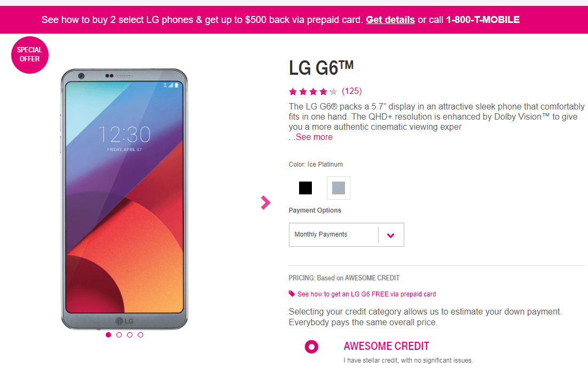Select the first carousel dot

(108, 335)
